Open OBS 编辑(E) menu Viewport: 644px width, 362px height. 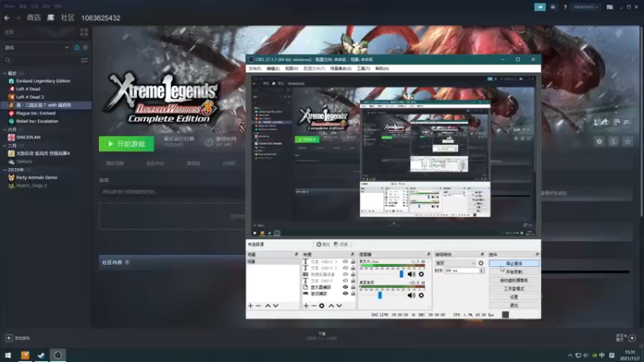coord(273,68)
